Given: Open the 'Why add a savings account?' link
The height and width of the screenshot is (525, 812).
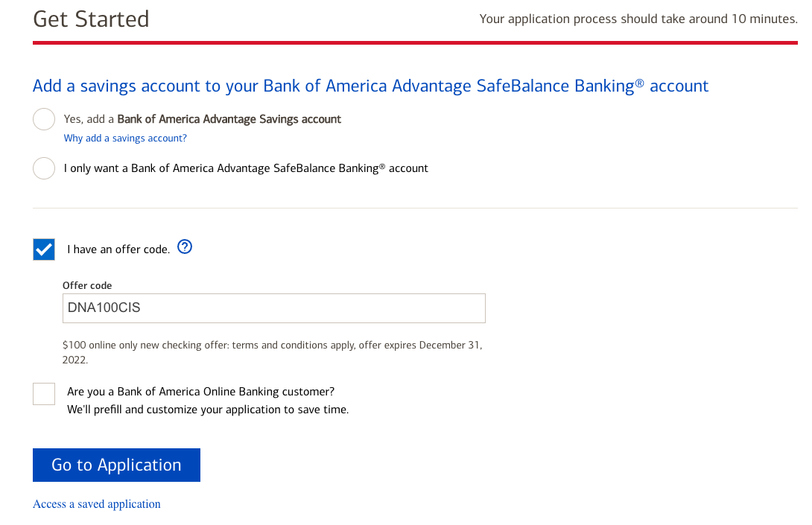Looking at the screenshot, I should click(125, 139).
